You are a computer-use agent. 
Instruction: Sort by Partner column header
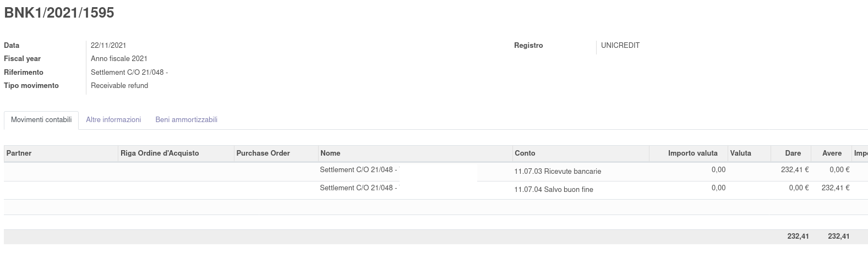(19, 153)
